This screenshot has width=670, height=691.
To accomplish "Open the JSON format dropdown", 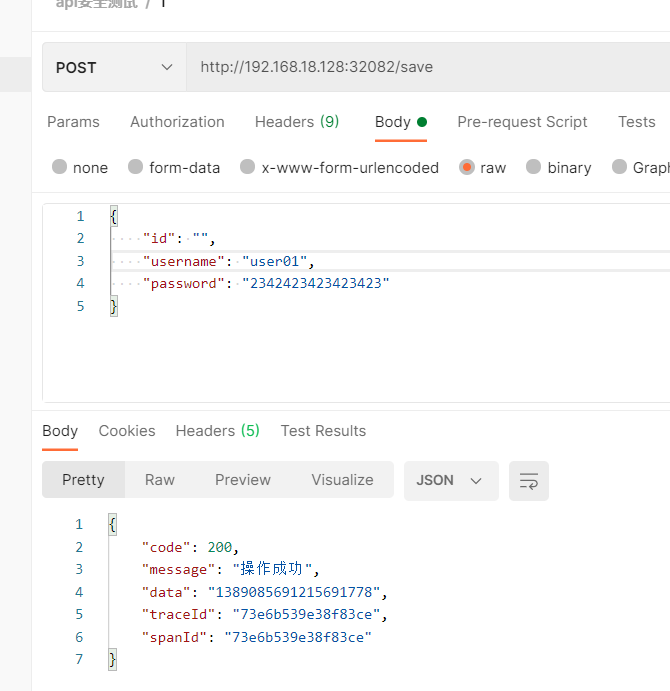I will pyautogui.click(x=451, y=481).
